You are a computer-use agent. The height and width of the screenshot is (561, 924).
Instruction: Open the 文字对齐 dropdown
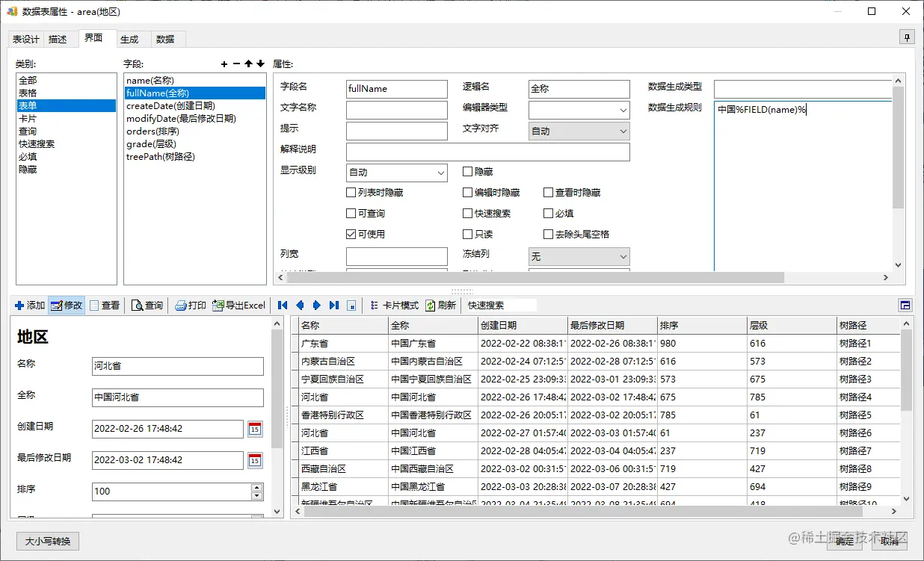[x=579, y=131]
